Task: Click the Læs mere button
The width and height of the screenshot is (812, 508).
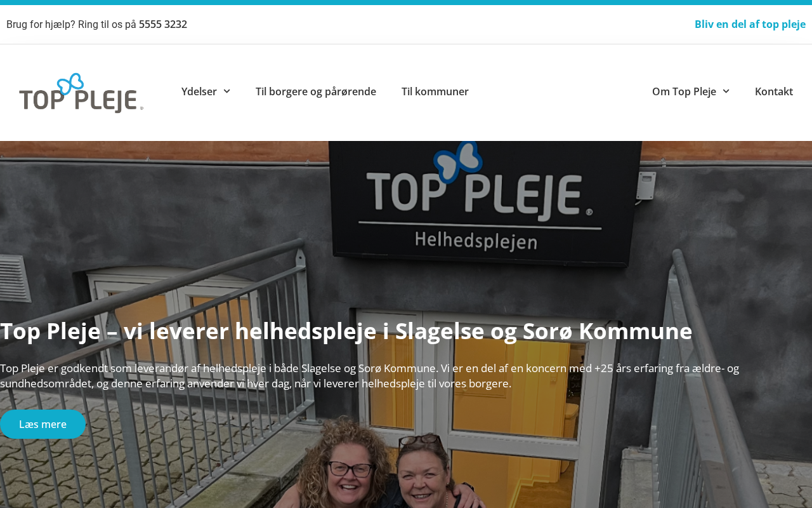Action: tap(43, 424)
